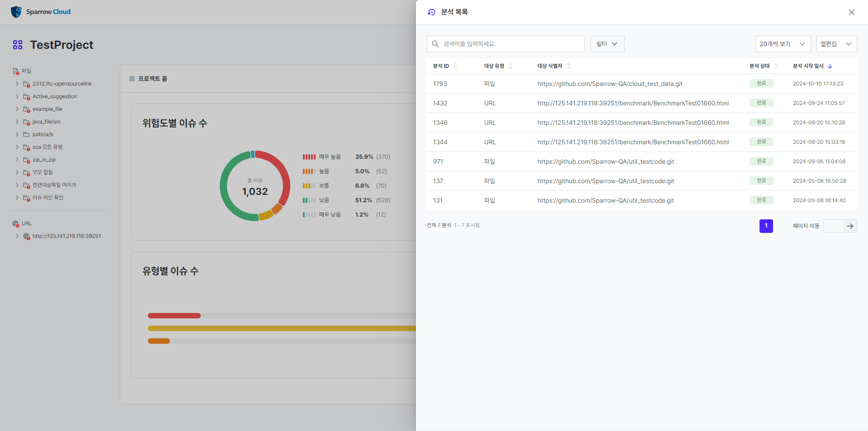Click 완료 status badge for analysis 1793
Screen dimensions: 868x431
point(761,83)
